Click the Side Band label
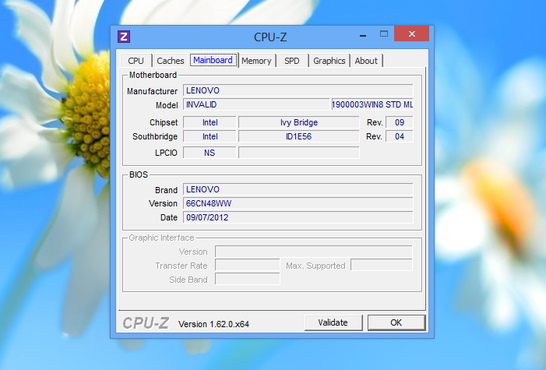 coord(188,280)
